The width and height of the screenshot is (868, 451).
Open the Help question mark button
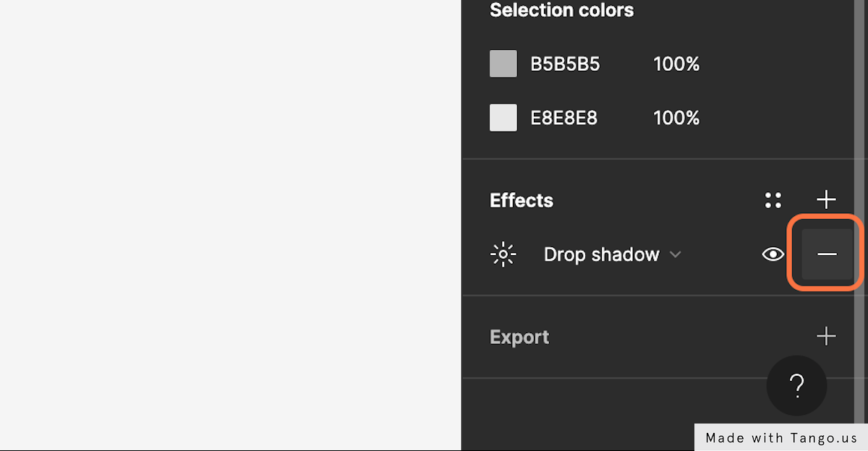(796, 386)
